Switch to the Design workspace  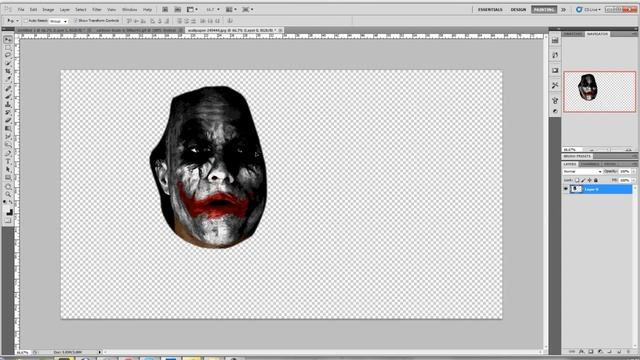518,9
